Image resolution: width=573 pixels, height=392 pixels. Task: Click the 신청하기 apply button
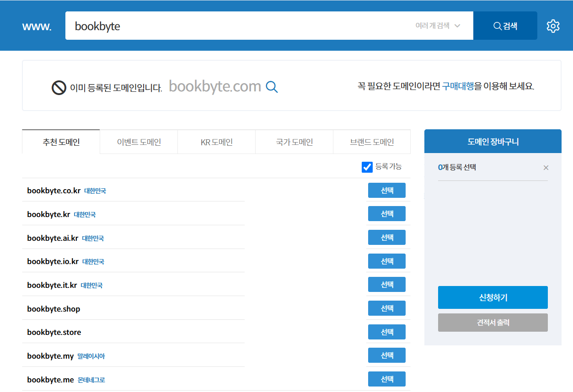pyautogui.click(x=493, y=297)
